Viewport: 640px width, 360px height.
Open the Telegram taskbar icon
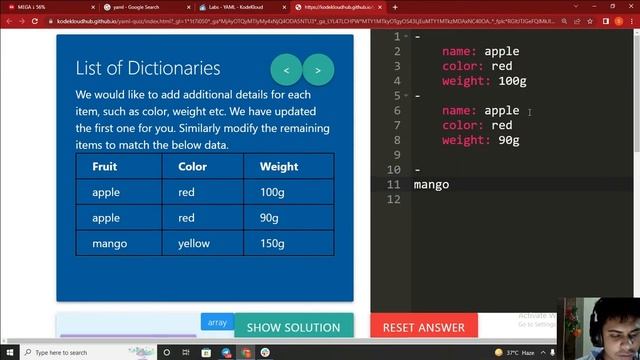[x=226, y=352]
